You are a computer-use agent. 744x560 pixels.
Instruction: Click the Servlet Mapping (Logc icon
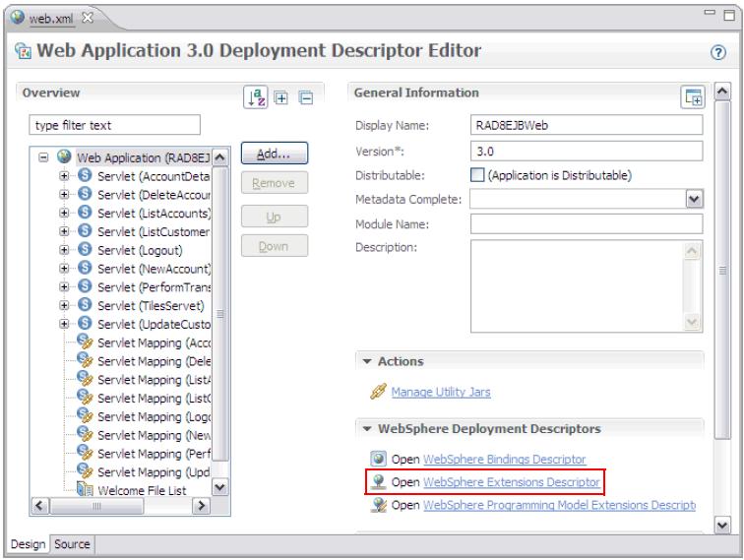click(85, 415)
